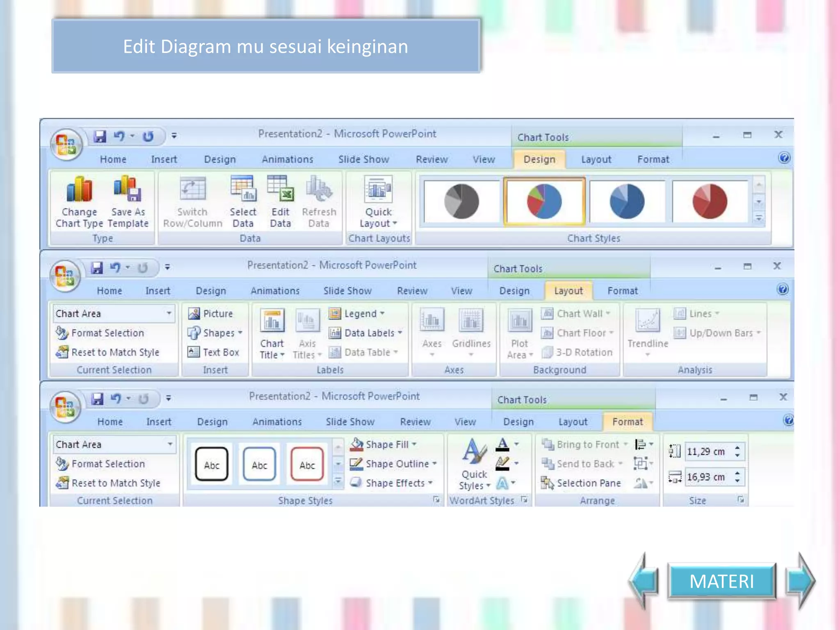
Task: Open the Data Labels dropdown
Action: 365,333
